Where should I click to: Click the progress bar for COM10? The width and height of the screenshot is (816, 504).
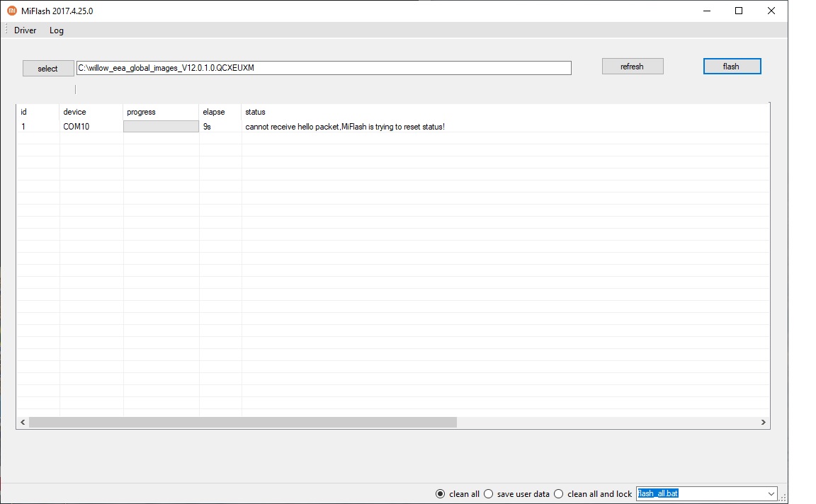[x=161, y=127]
